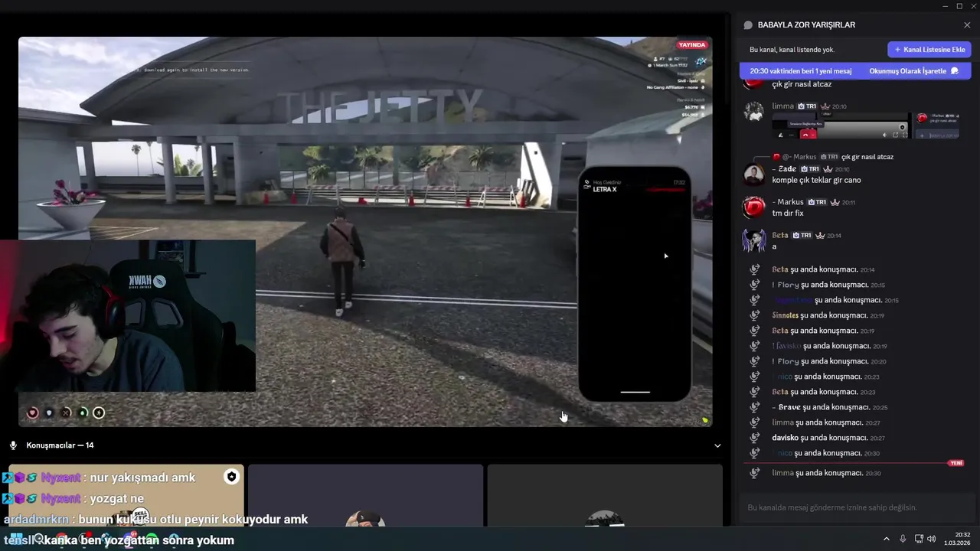
Task: Click the moderator shield badge on first speaker tile
Action: coord(231,477)
